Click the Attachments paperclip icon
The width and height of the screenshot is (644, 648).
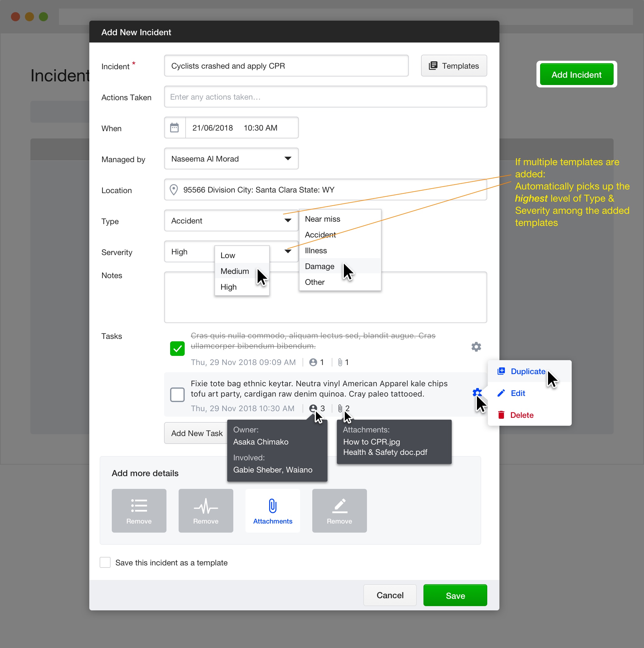click(272, 506)
